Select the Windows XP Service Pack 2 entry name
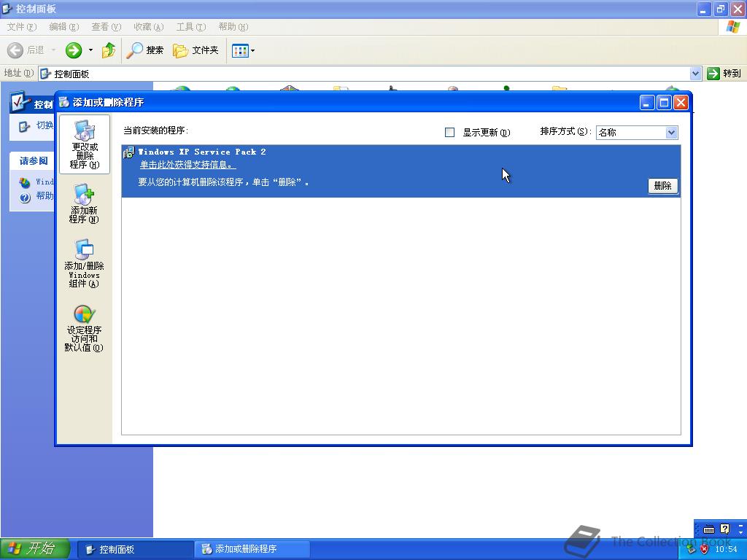Screen dimensions: 747x560 point(202,152)
